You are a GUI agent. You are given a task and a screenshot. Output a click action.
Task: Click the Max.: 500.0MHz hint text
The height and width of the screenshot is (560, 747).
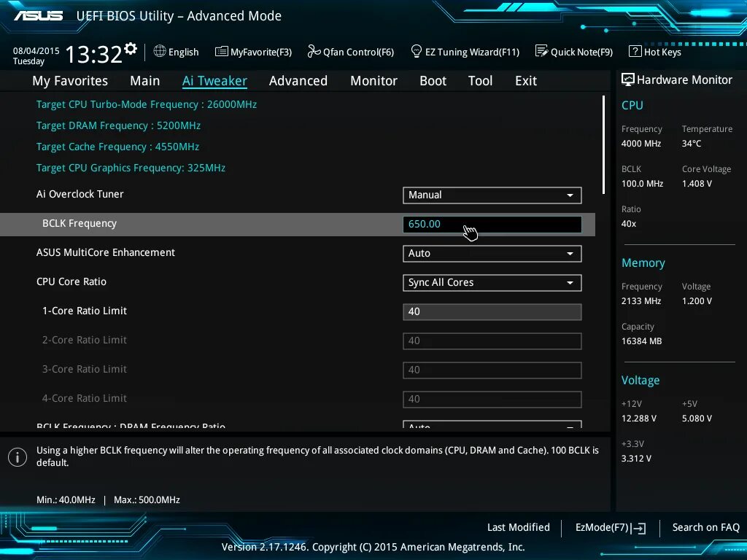pyautogui.click(x=147, y=500)
